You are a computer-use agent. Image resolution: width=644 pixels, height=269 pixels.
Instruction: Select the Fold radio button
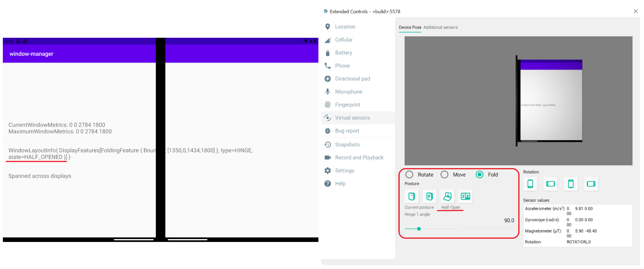(480, 175)
